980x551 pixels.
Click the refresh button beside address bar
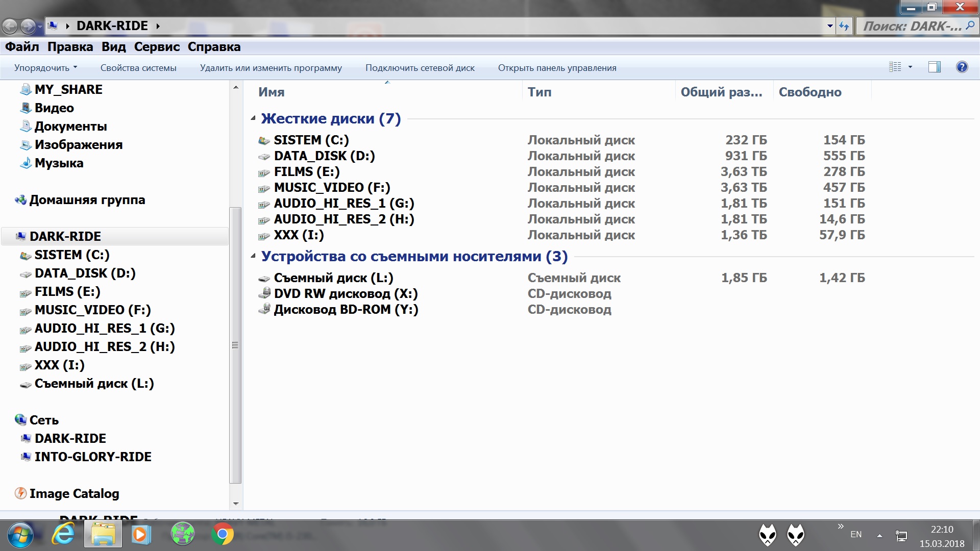pyautogui.click(x=844, y=26)
